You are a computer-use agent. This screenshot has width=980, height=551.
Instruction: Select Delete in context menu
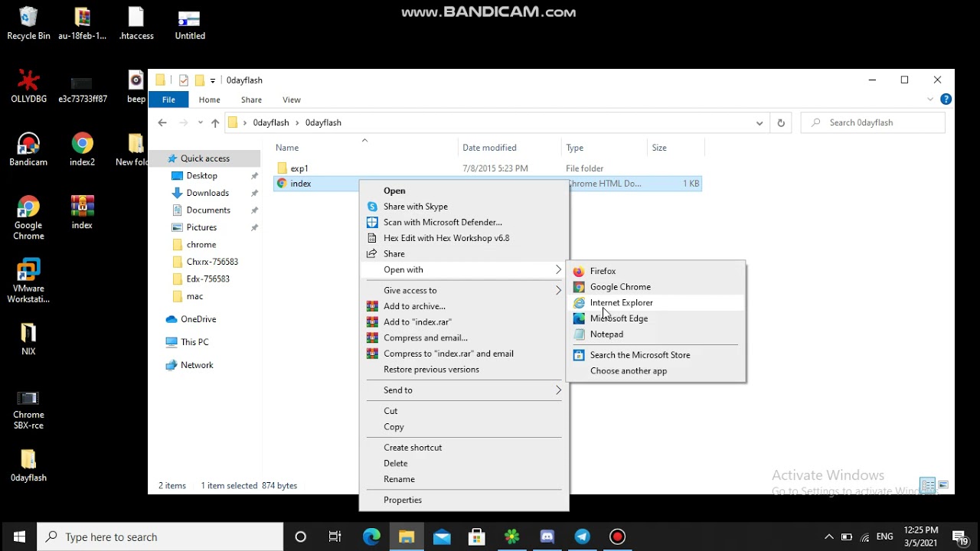click(464, 463)
